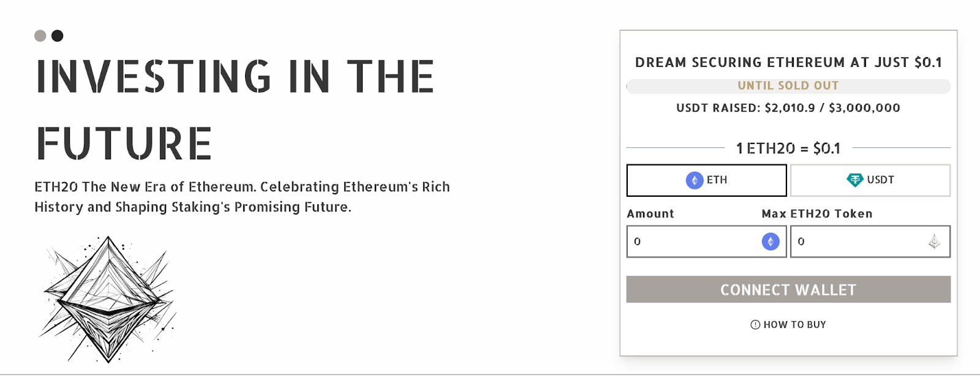Click the Until Sold Out progress bar

click(788, 86)
